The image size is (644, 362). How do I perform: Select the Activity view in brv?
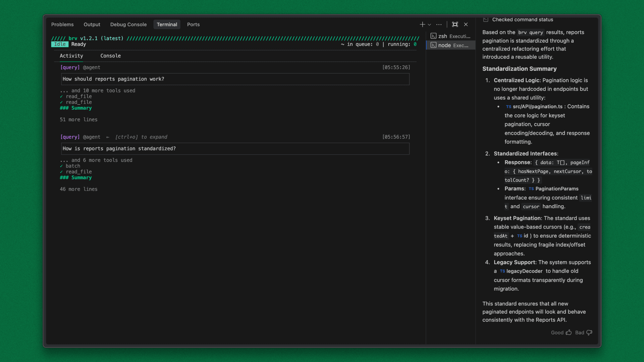(71, 56)
